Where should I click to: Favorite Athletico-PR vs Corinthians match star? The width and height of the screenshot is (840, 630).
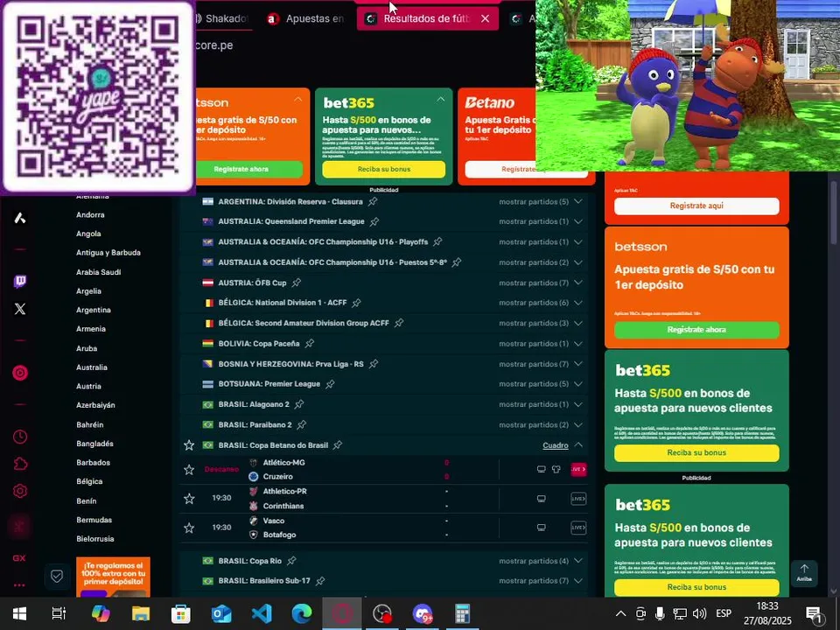point(189,498)
